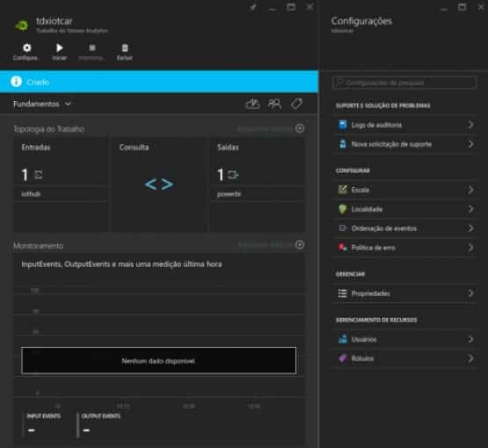Open the Criado status notification bar

(159, 82)
